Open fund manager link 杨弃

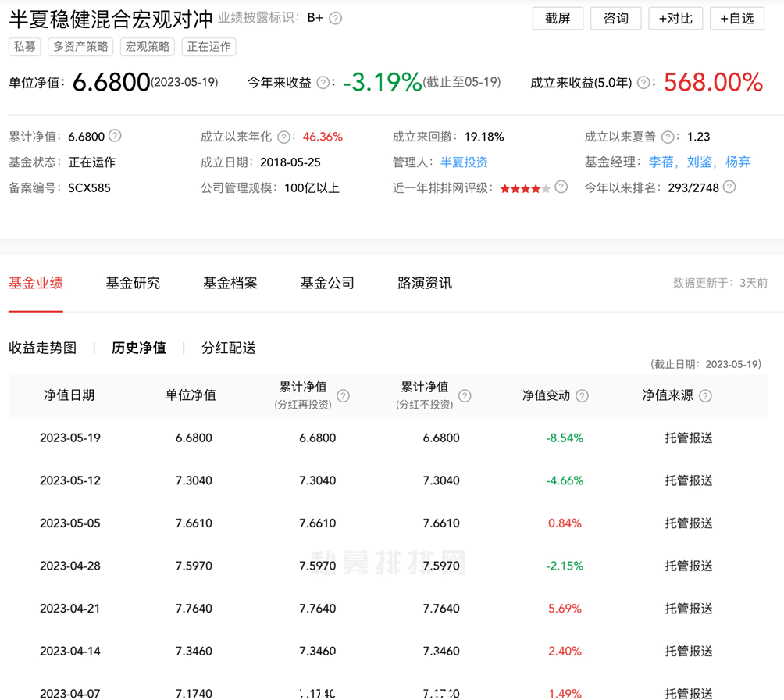[738, 162]
